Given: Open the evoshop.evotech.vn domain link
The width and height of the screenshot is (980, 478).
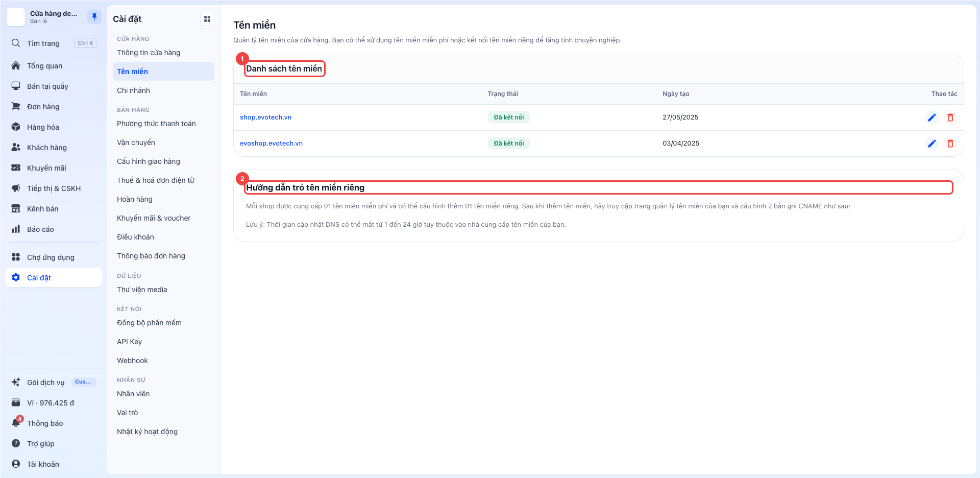Looking at the screenshot, I should point(271,144).
